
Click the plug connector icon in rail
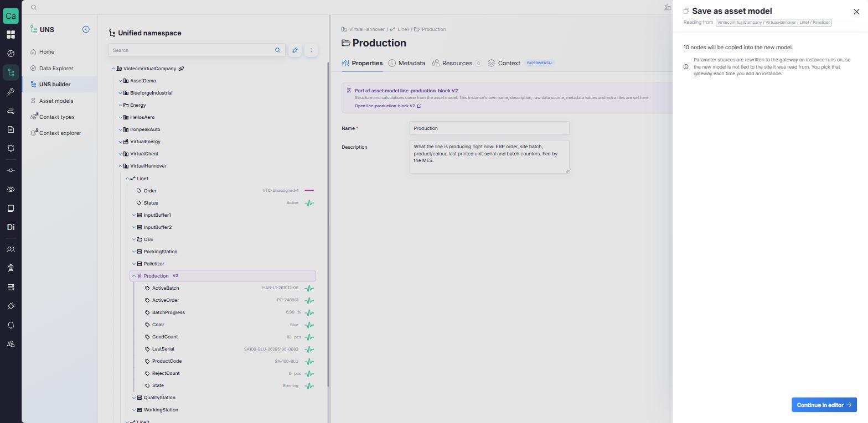[x=11, y=306]
